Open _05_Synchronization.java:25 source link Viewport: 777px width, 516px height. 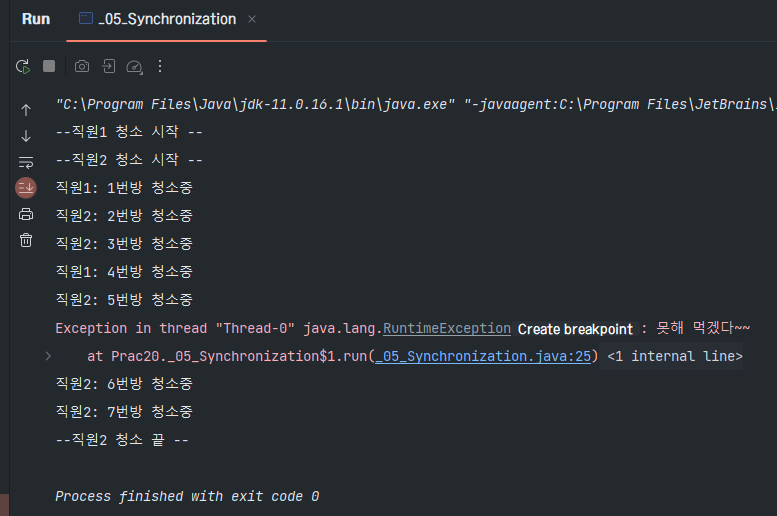(483, 356)
